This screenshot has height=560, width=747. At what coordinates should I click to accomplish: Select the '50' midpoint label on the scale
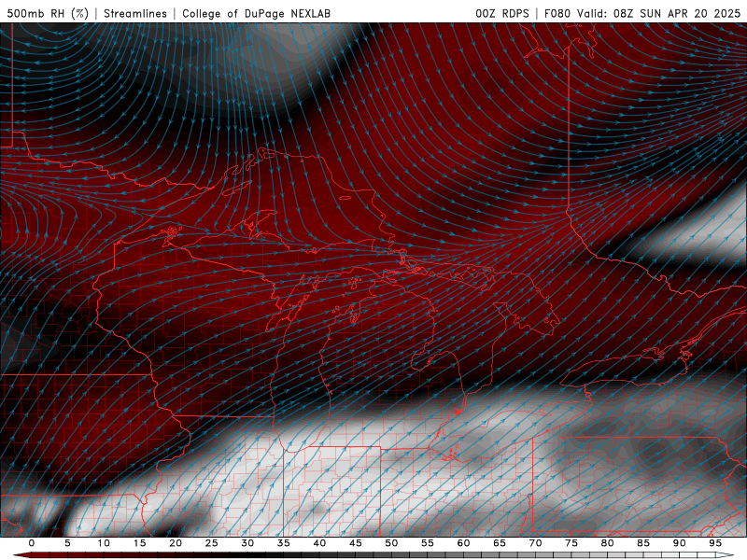point(391,543)
